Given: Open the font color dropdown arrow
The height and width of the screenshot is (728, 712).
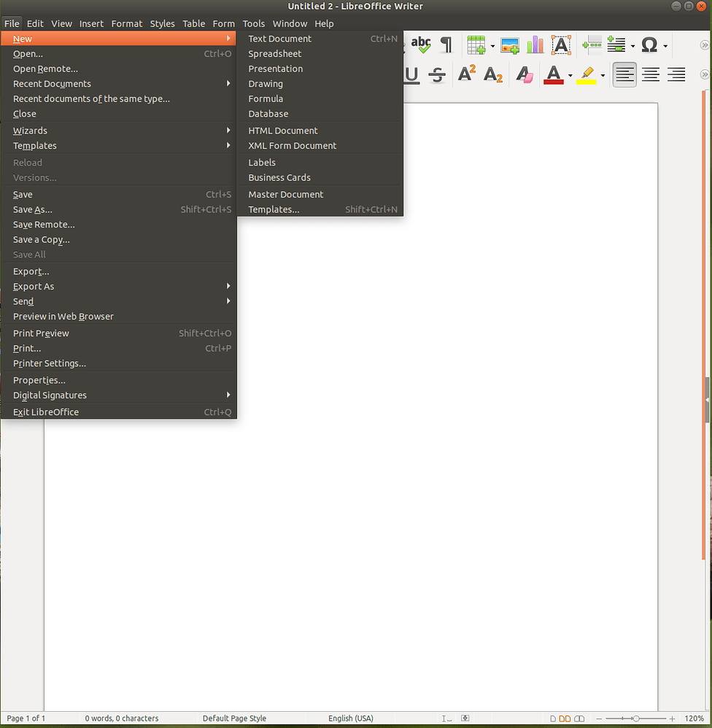Looking at the screenshot, I should pos(570,74).
